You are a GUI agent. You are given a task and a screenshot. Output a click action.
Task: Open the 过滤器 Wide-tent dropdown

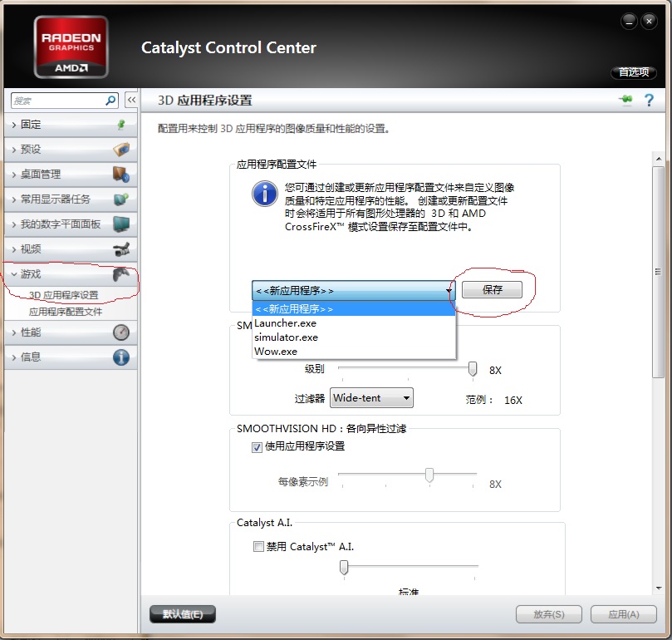point(371,398)
